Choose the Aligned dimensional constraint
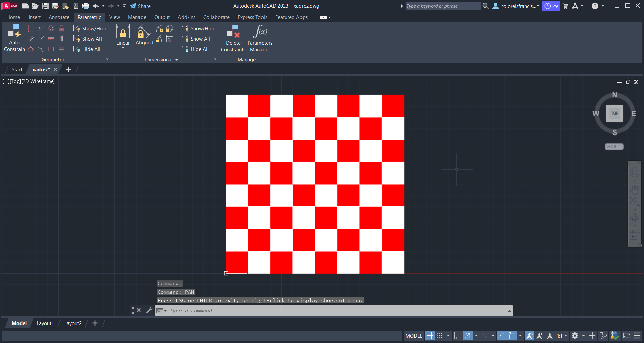This screenshot has height=343, width=644. tap(144, 36)
